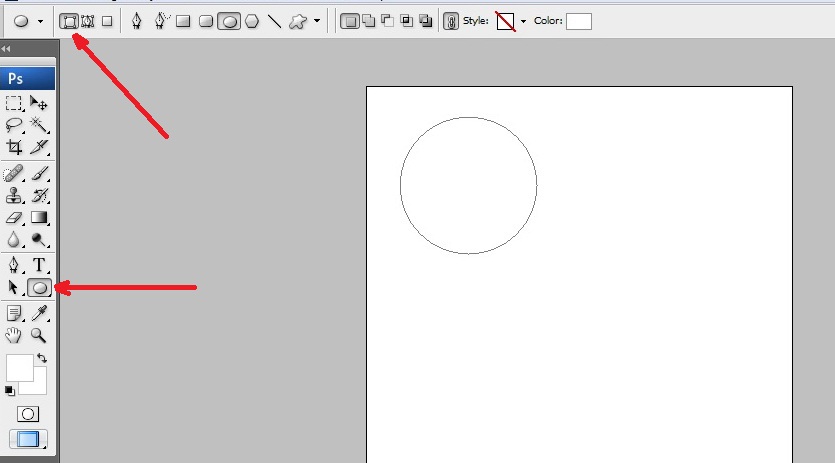Select the Ellipse shape tool in the toolbox
The height and width of the screenshot is (463, 835).
[39, 288]
